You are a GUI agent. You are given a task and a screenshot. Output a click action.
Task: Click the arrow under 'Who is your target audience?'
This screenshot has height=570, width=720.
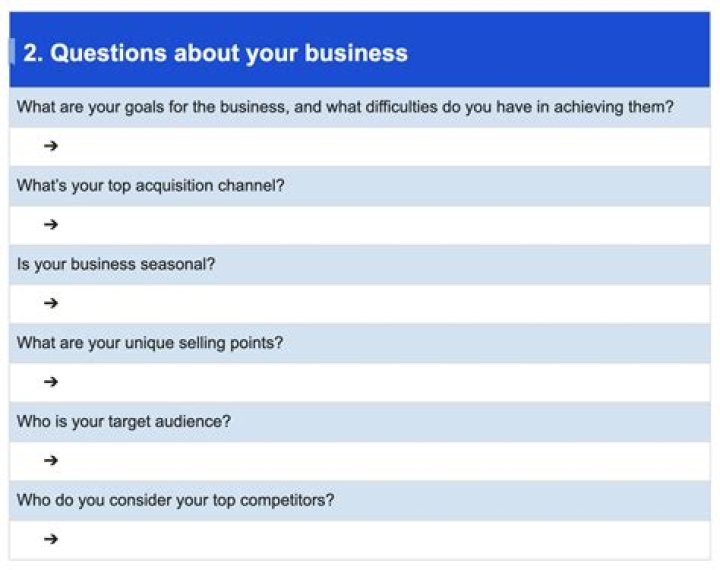51,460
